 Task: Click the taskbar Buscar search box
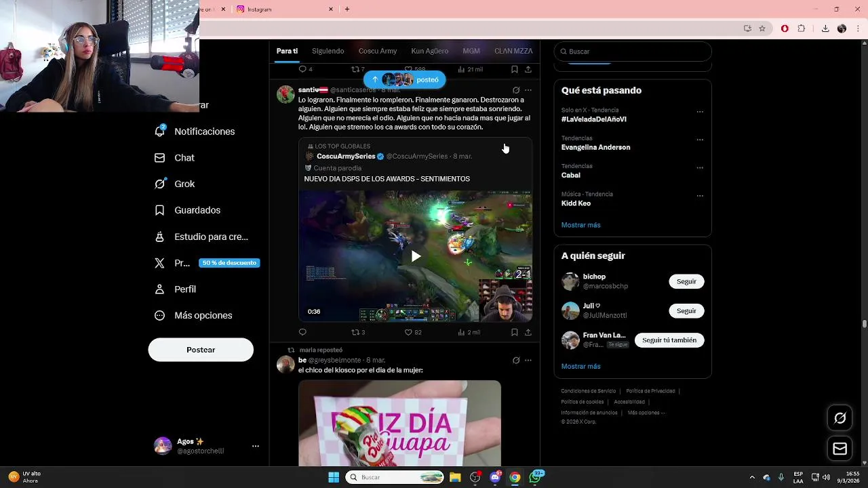396,477
